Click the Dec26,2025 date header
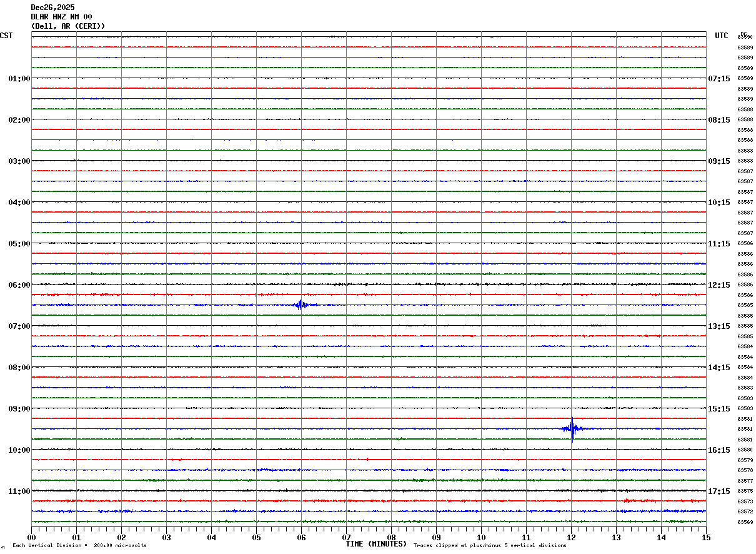This screenshot has height=554, width=756. point(52,8)
